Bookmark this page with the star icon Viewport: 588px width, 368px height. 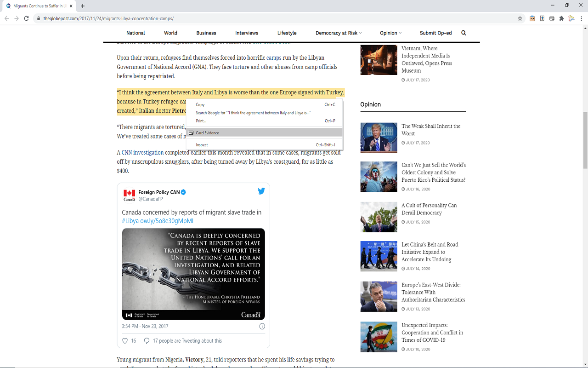[520, 18]
